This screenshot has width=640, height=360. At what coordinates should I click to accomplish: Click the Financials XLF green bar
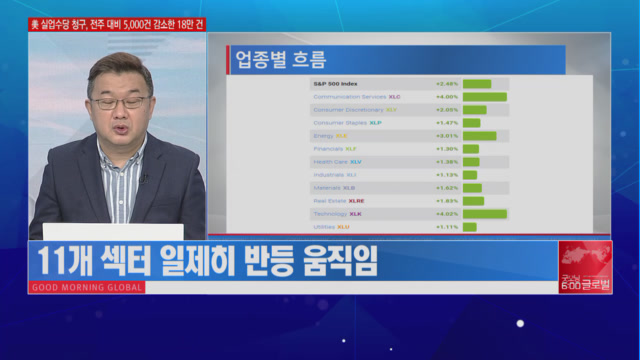tap(471, 149)
